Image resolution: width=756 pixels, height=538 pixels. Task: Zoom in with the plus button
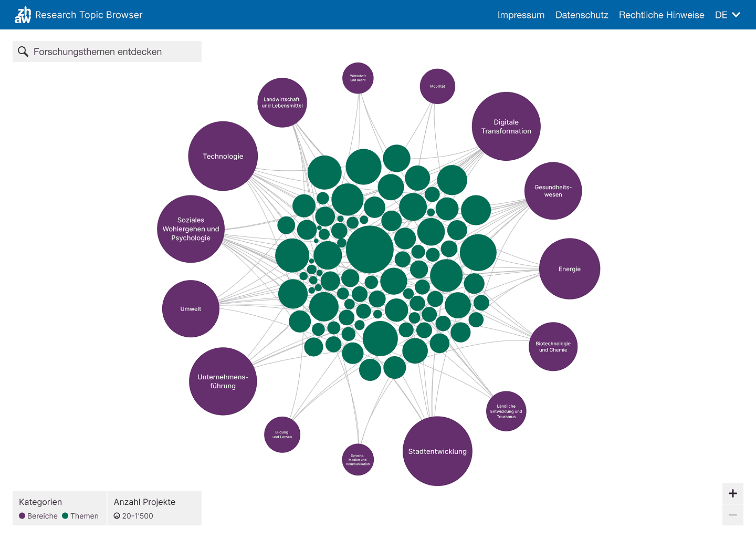coord(733,493)
